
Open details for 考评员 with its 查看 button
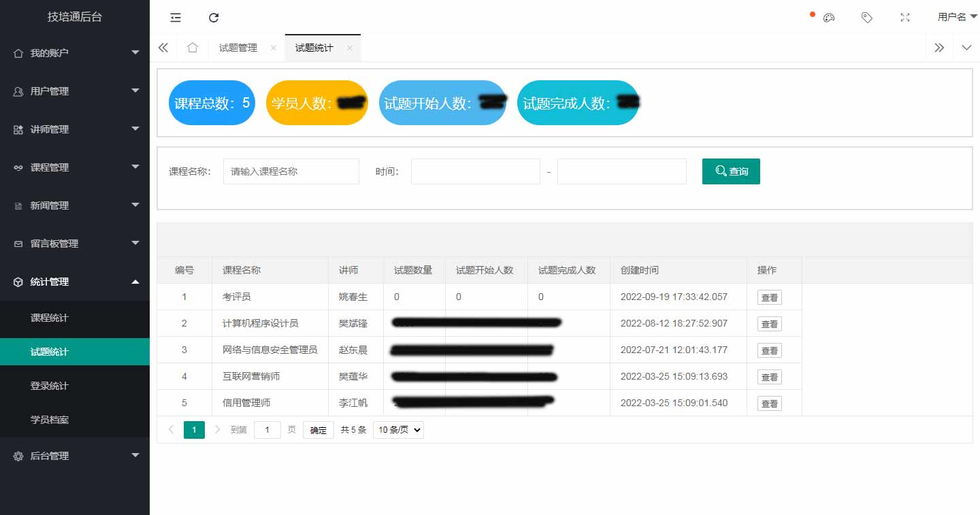click(769, 297)
